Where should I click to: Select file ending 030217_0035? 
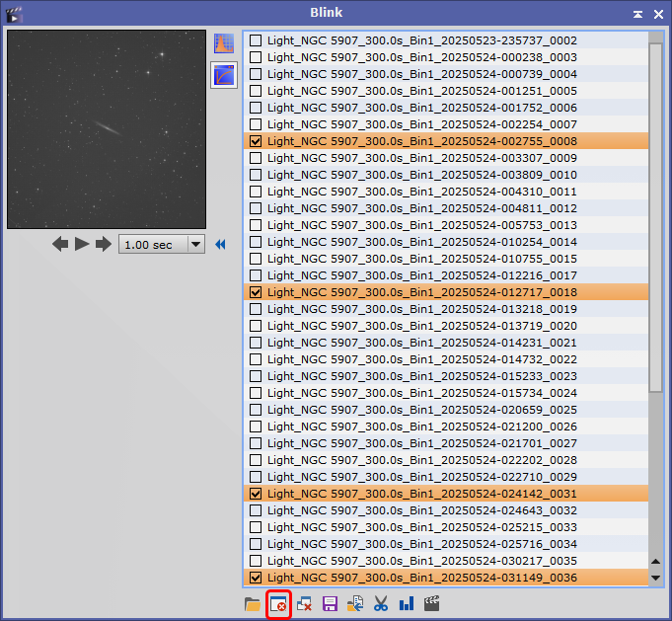click(x=446, y=561)
